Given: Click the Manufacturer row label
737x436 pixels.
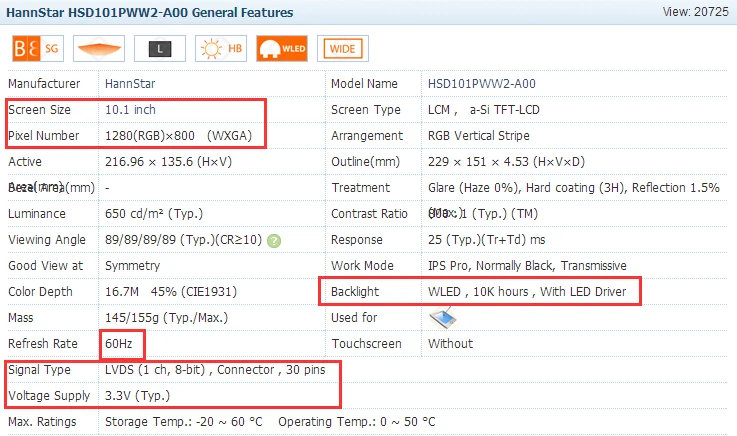Looking at the screenshot, I should [44, 84].
